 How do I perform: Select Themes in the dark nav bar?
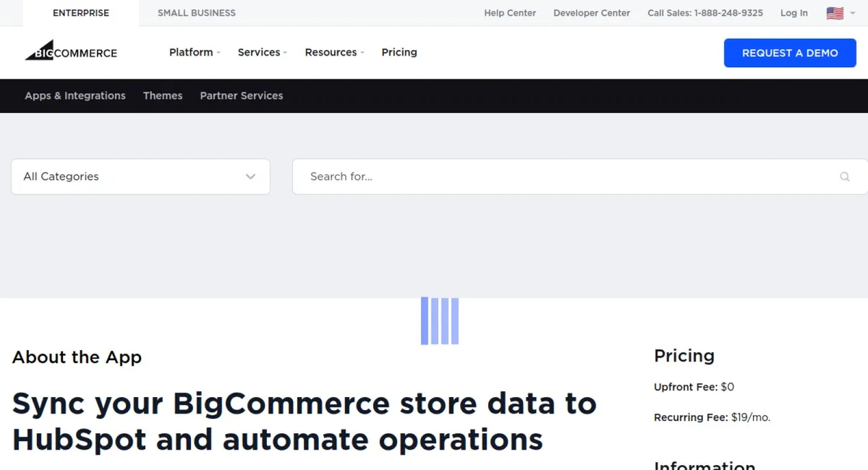163,95
